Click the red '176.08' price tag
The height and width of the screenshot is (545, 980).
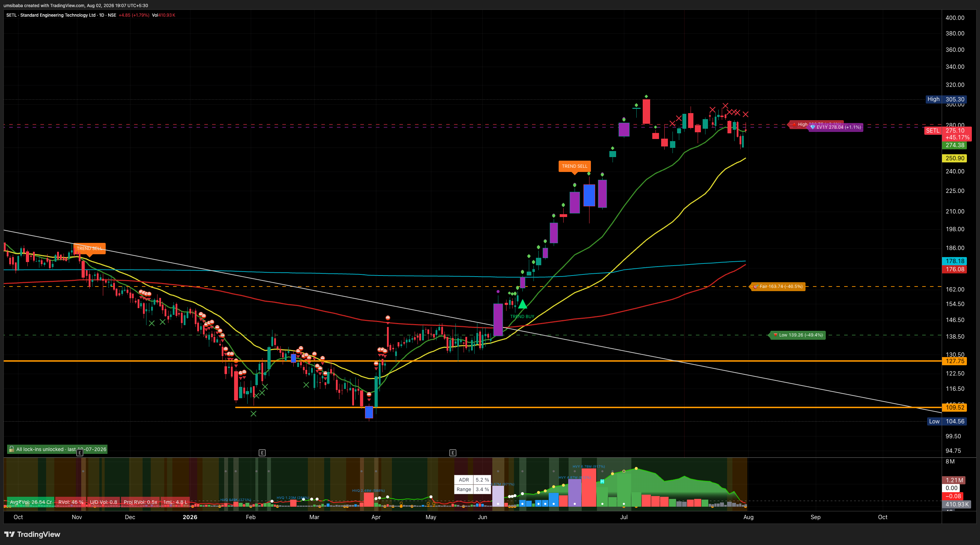[955, 269]
